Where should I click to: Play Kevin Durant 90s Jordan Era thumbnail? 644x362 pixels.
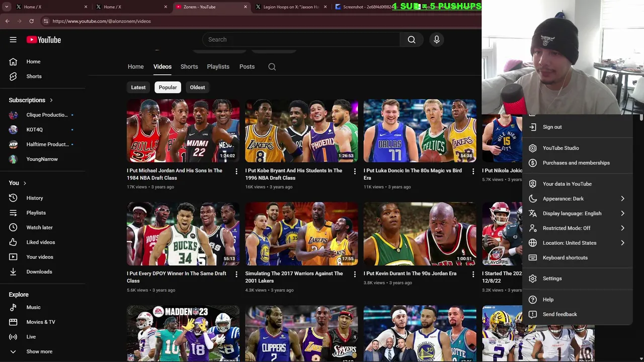point(420,234)
